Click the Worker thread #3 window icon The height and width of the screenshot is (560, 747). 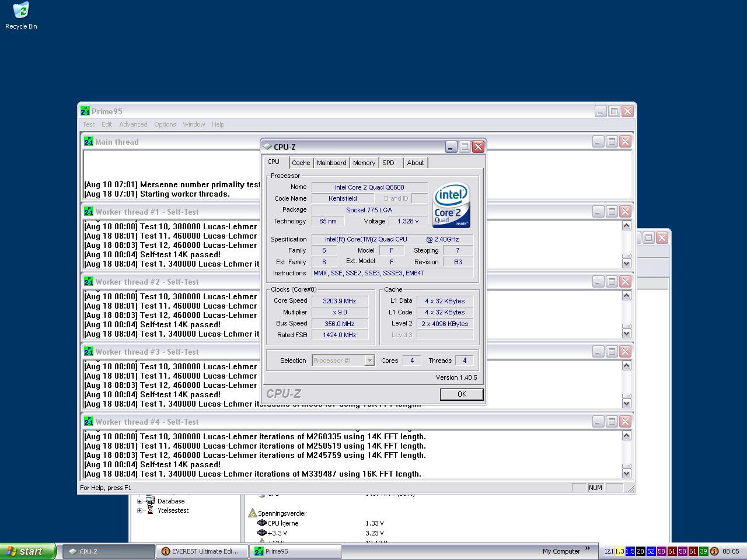tap(89, 351)
